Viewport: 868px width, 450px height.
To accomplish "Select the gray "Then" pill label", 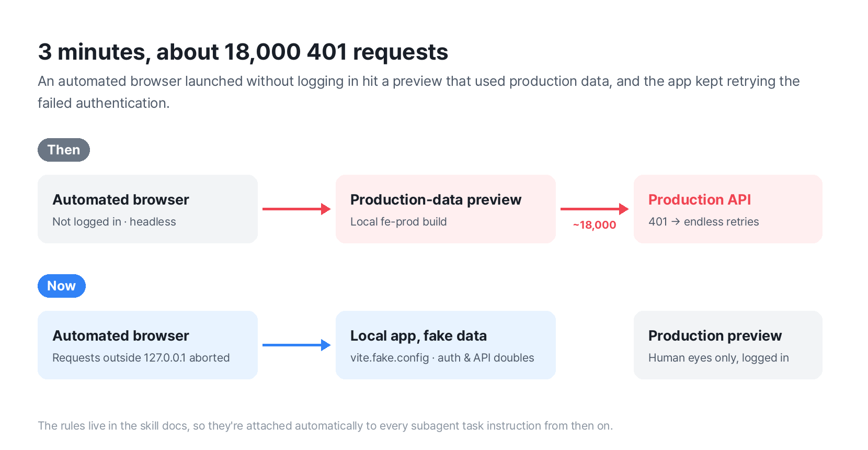I will click(x=64, y=150).
